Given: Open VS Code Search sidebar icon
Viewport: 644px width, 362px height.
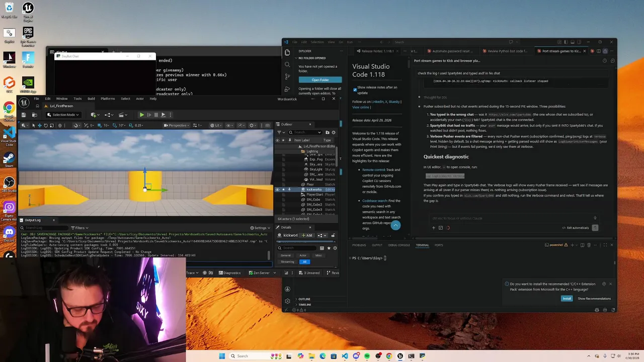Looking at the screenshot, I should click(x=287, y=64).
